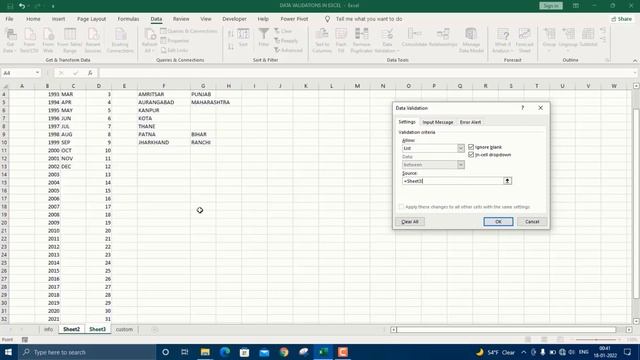Click the From Table/Range icon
The width and height of the screenshot is (640, 360).
(70, 40)
